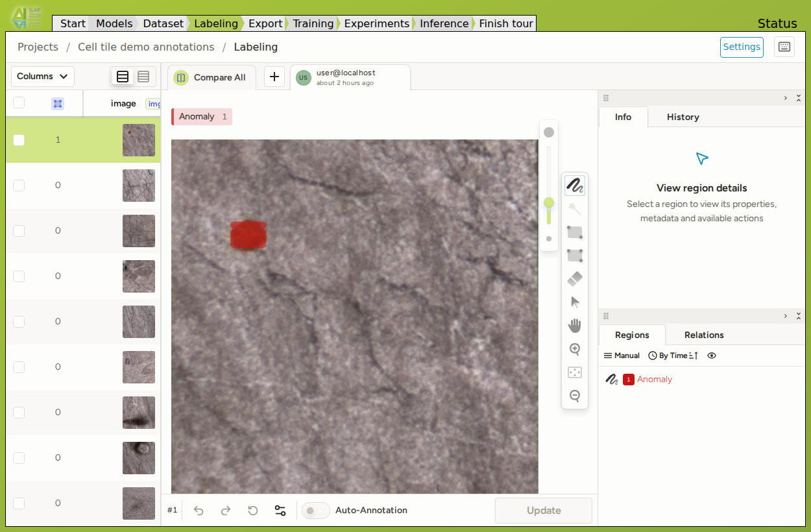Fit the image to the screen
This screenshot has height=532, width=811.
coord(575,372)
